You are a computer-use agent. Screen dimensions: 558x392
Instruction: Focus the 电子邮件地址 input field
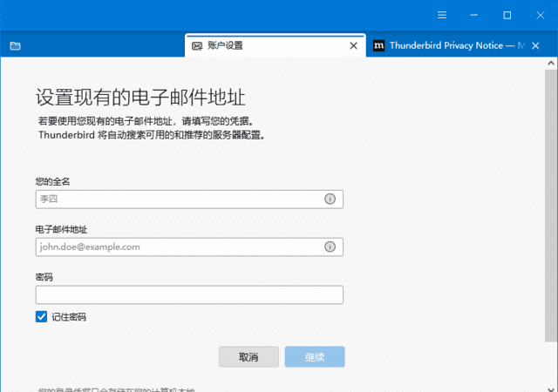coord(189,247)
